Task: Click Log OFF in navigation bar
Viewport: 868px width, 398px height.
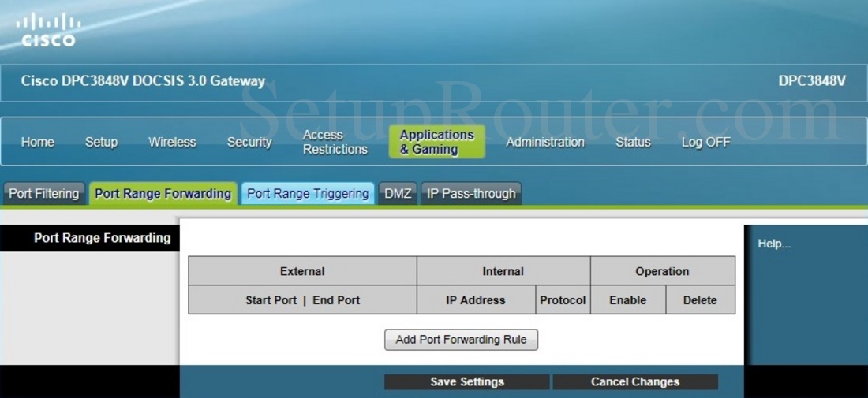Action: [x=705, y=142]
